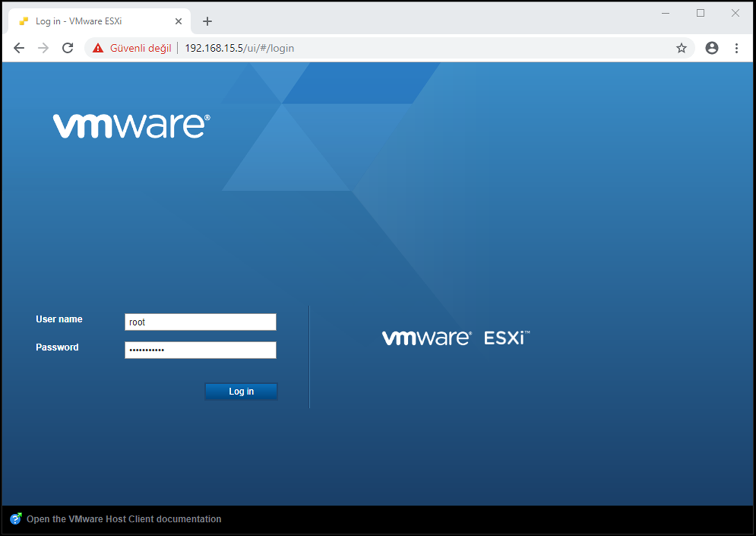756x536 pixels.
Task: Maximize the Chrome window
Action: (x=701, y=13)
